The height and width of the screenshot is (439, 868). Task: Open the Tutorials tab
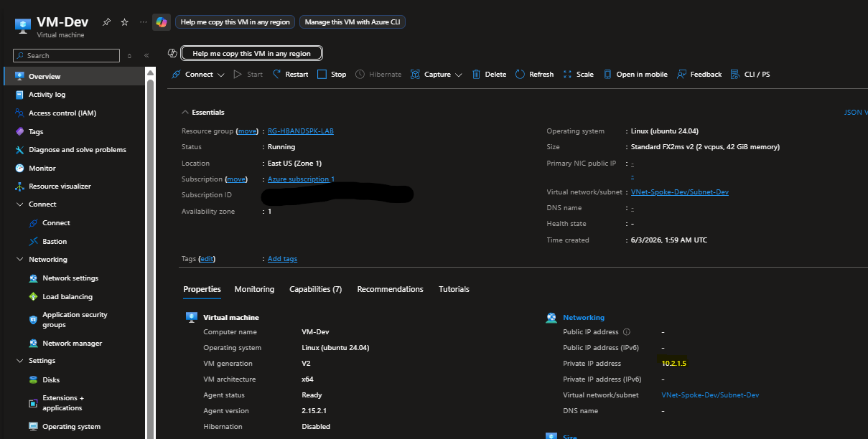coord(454,289)
